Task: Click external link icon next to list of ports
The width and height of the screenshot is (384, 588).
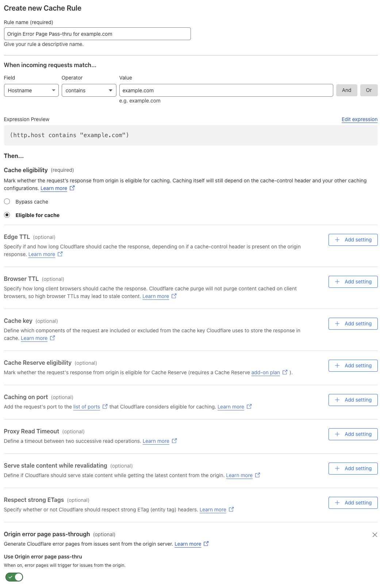Action: click(105, 407)
